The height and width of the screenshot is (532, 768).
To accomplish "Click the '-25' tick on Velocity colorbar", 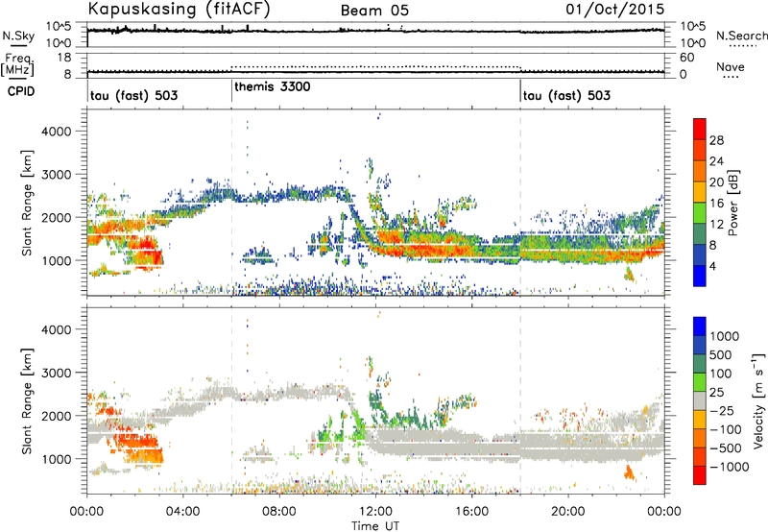I will tap(722, 410).
